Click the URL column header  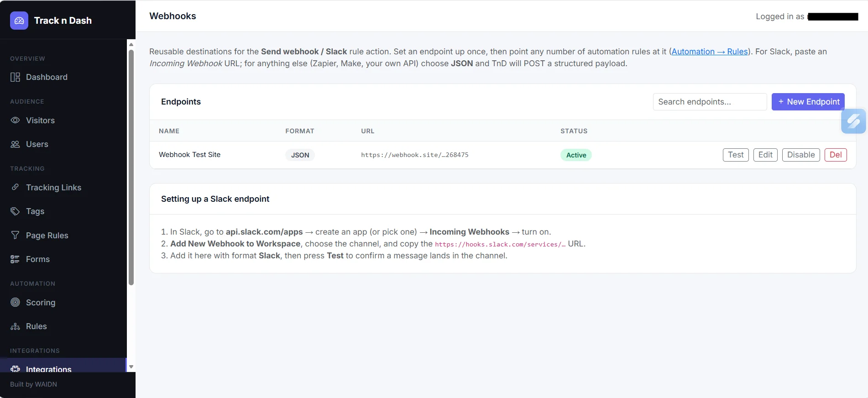pos(368,131)
